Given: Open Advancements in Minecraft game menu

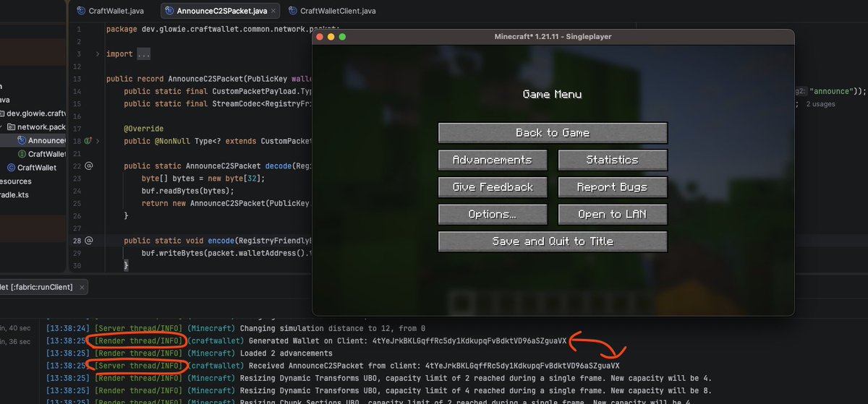Looking at the screenshot, I should [x=493, y=160].
